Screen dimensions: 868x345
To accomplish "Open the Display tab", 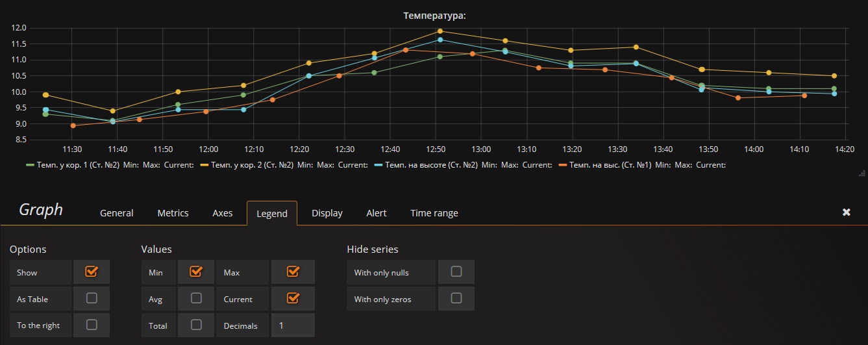I will [x=327, y=213].
